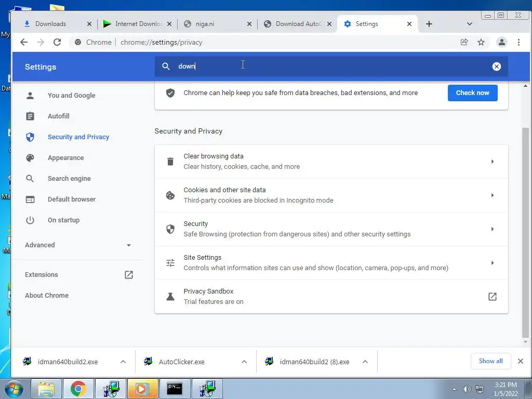
Task: Expand the Security row arrow
Action: pyautogui.click(x=493, y=229)
